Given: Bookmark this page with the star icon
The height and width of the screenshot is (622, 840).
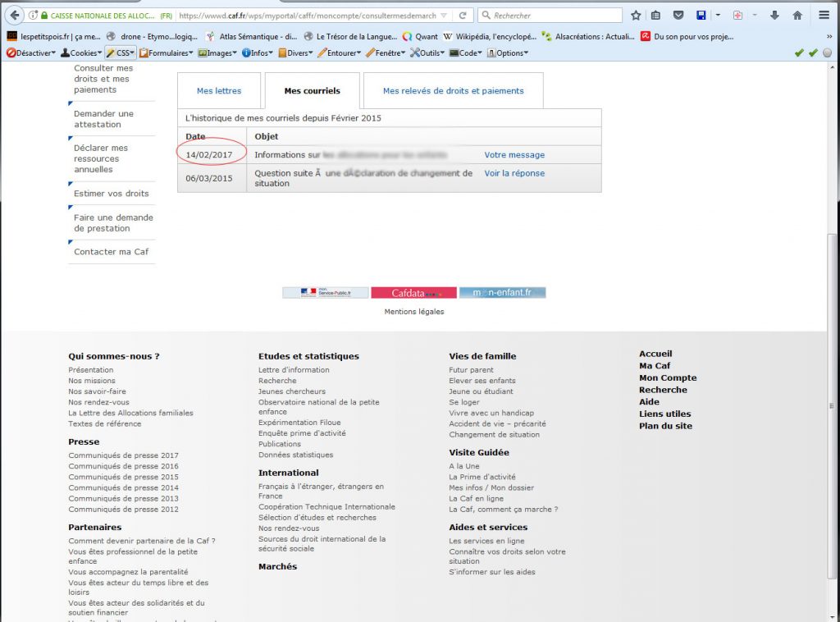Looking at the screenshot, I should [636, 16].
